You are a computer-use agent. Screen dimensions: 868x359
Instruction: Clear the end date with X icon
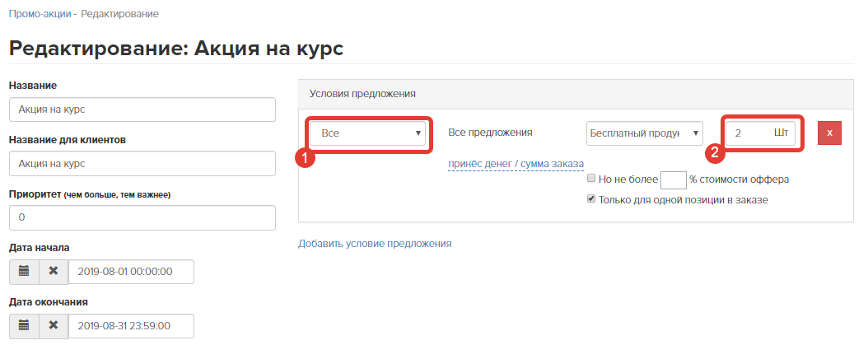coord(54,326)
